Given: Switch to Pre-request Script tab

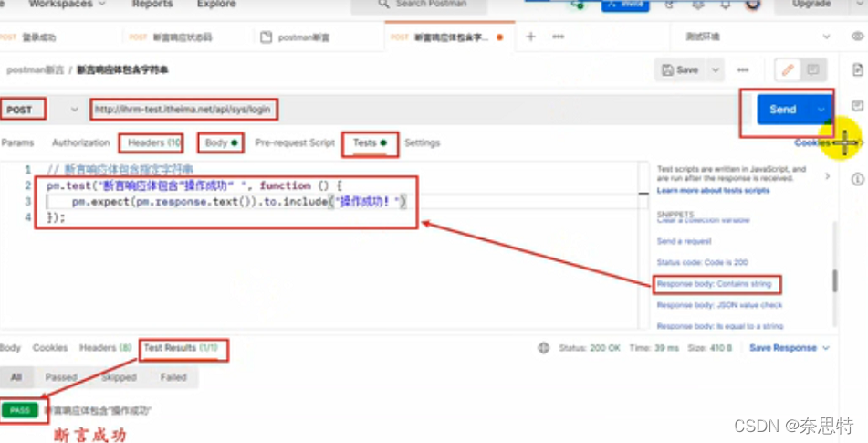Looking at the screenshot, I should point(295,142).
